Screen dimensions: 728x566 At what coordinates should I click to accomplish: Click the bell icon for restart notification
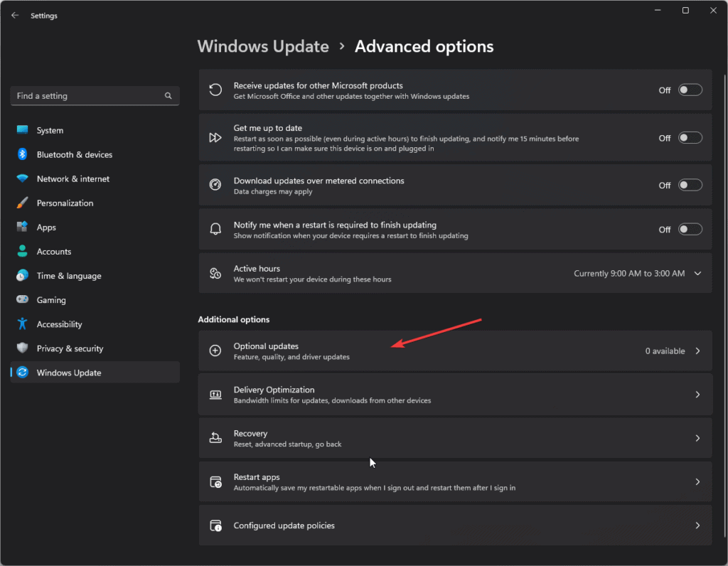click(215, 229)
